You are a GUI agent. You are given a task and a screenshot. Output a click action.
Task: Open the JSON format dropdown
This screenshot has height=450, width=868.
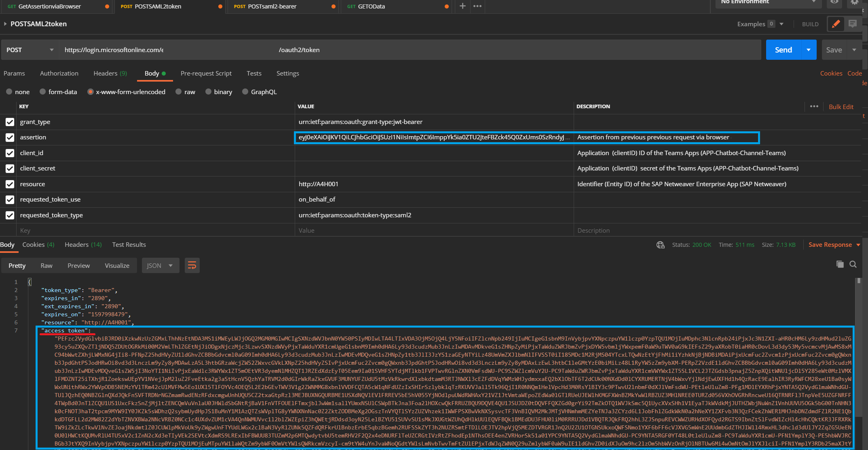tap(160, 265)
